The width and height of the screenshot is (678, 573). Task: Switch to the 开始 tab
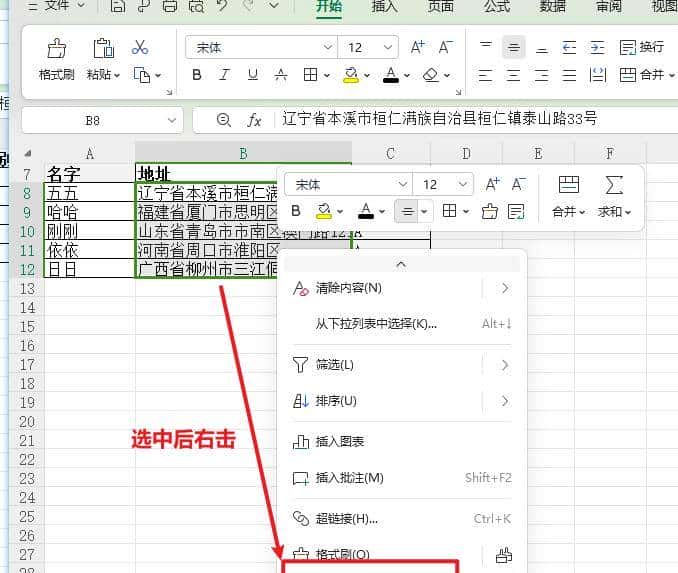tap(329, 6)
